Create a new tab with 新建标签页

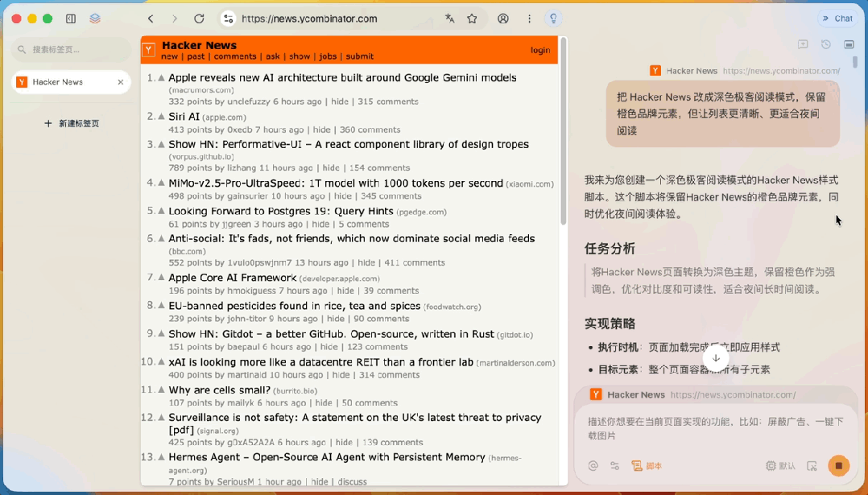(x=72, y=123)
